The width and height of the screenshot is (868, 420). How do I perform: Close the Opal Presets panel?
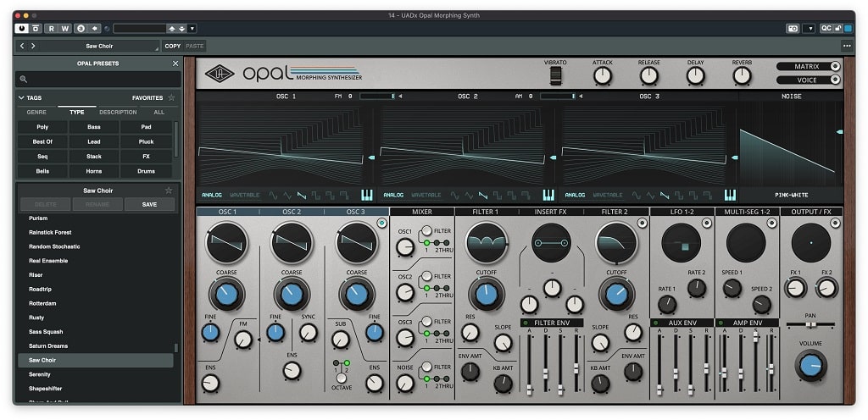tap(175, 64)
